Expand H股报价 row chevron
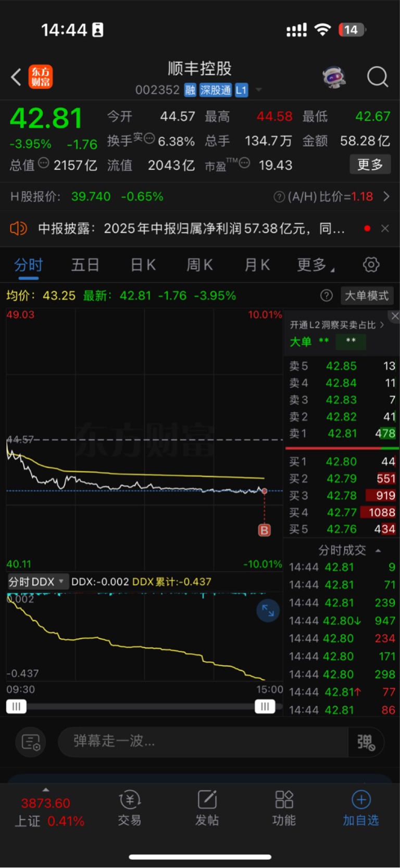 [386, 196]
